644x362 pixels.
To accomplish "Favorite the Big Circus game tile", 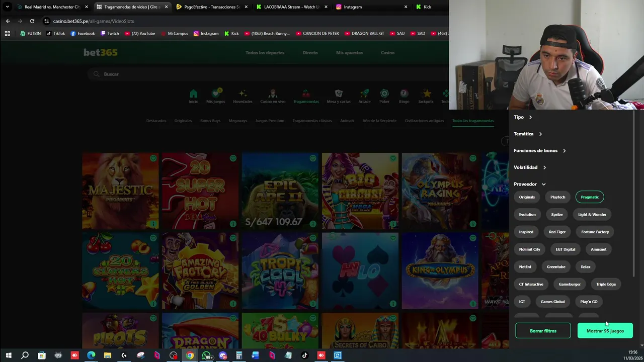I will [x=393, y=158].
